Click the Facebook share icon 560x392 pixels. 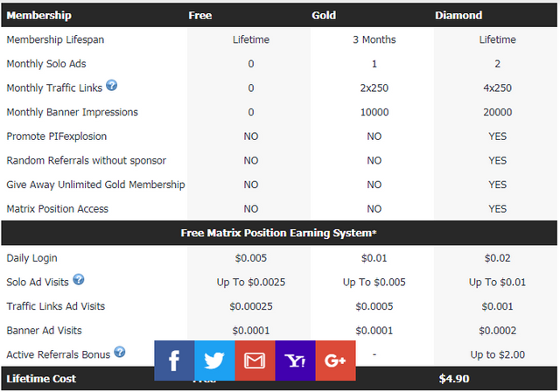[x=174, y=360]
